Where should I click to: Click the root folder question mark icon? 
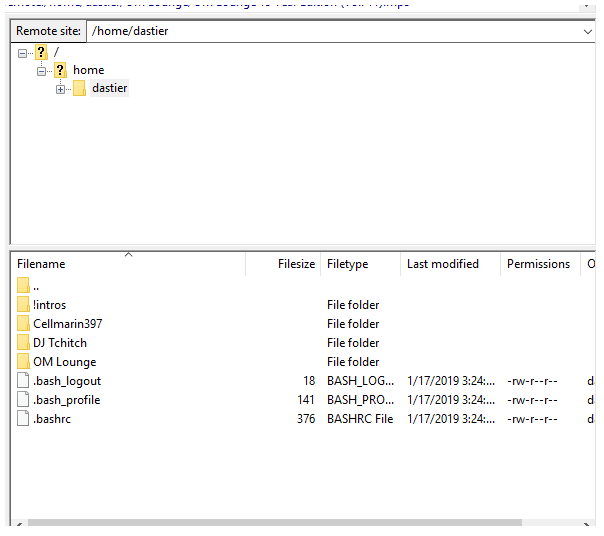pos(41,52)
